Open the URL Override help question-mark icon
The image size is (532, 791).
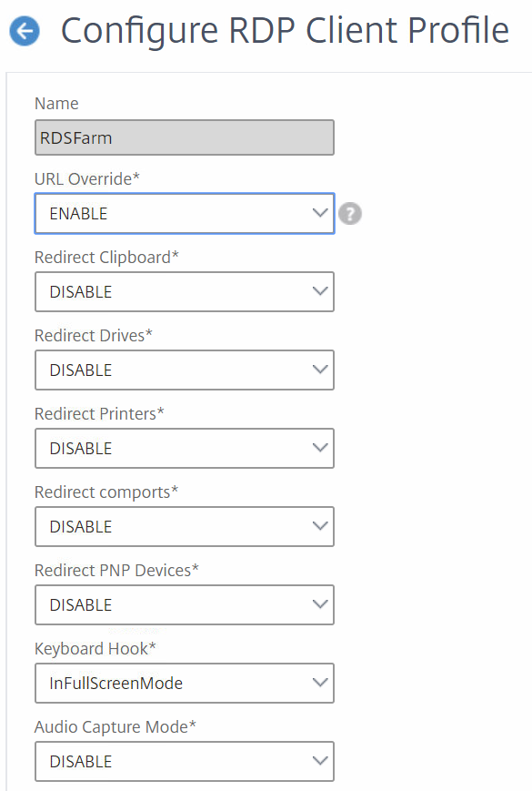(x=349, y=213)
